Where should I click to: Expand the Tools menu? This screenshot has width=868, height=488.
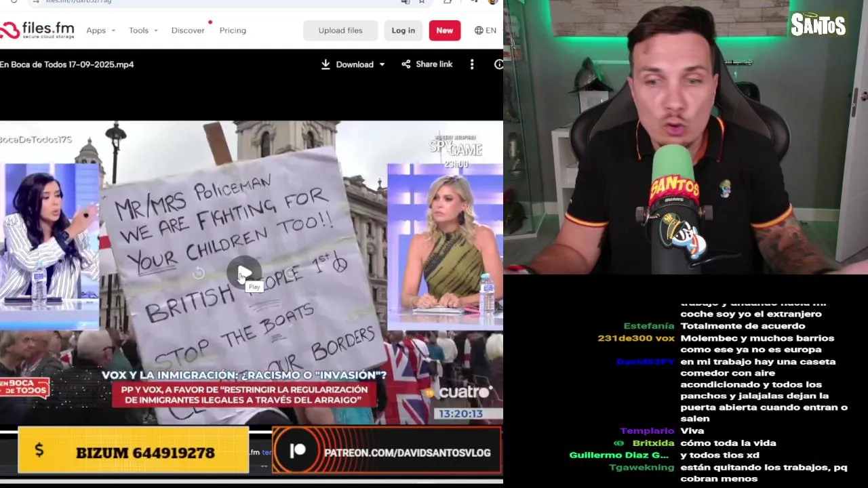(143, 30)
